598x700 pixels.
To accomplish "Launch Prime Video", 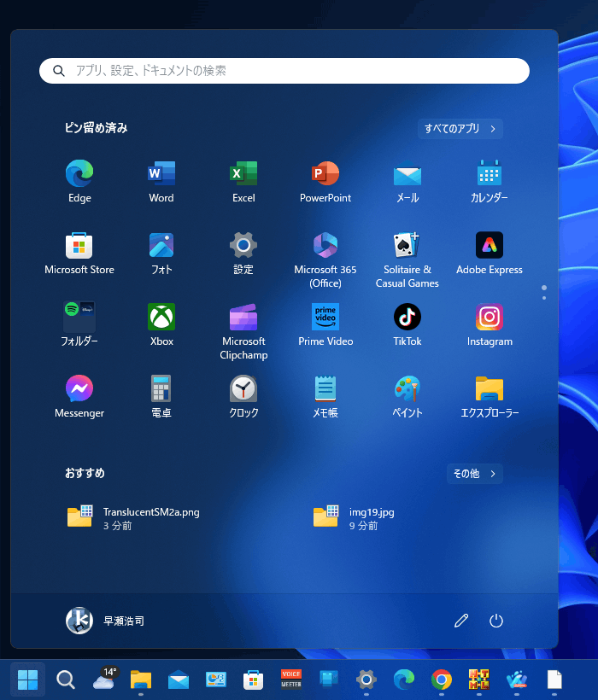I will pyautogui.click(x=325, y=324).
